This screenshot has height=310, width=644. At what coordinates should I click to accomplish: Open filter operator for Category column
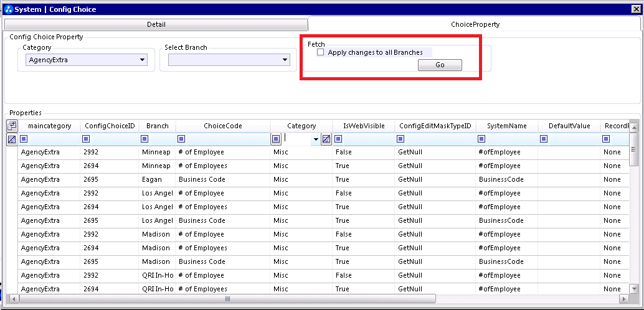coord(276,139)
